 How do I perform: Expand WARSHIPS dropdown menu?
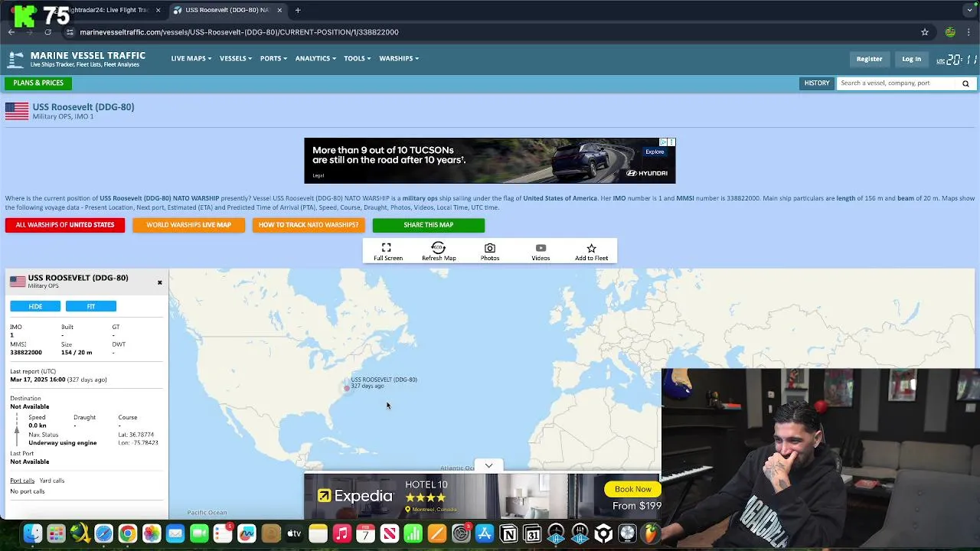point(399,58)
